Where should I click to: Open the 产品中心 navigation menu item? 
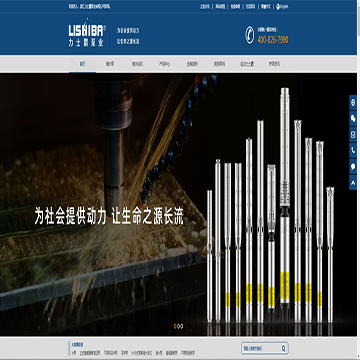point(164,64)
